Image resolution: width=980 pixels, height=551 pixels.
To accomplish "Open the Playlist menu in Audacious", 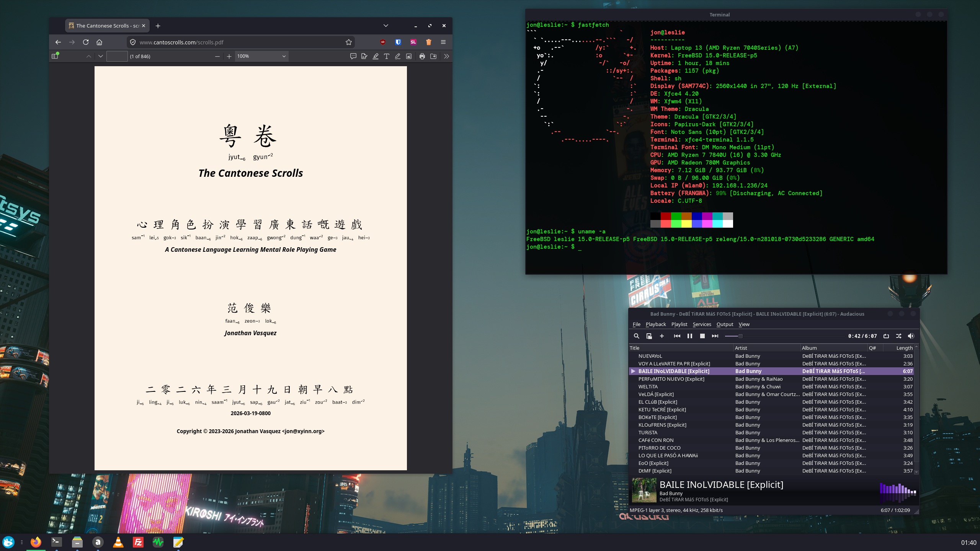I will (x=679, y=324).
